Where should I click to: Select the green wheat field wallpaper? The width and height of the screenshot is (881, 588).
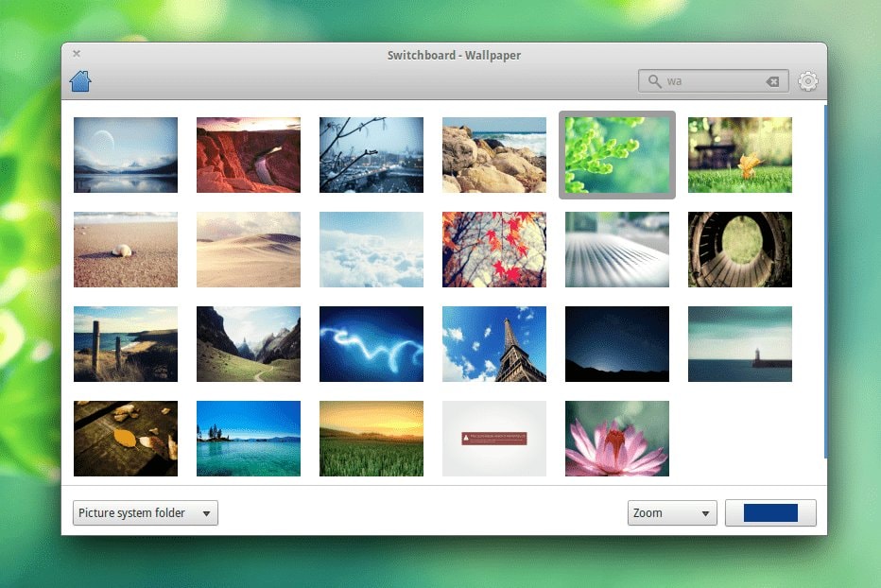371,438
